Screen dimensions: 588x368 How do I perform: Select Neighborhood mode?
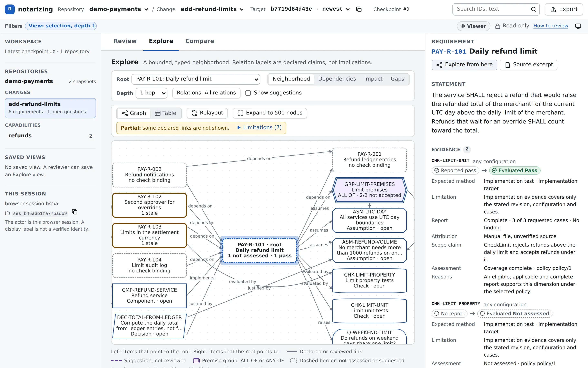point(291,79)
